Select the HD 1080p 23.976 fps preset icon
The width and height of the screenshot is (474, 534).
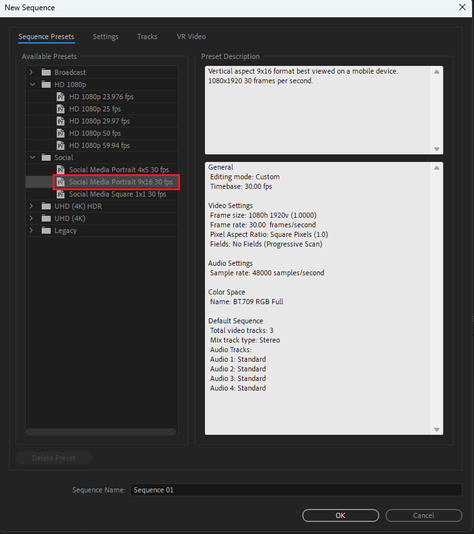(61, 97)
